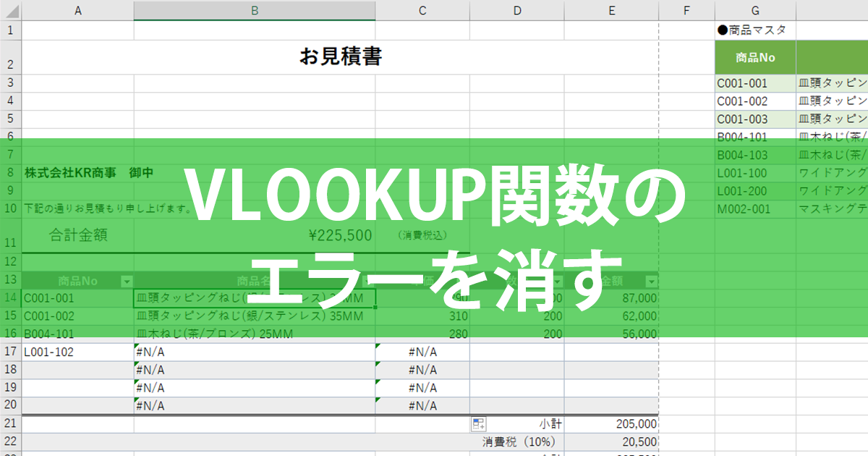Select the #N/A error in cell C19
868x456 pixels.
(422, 388)
